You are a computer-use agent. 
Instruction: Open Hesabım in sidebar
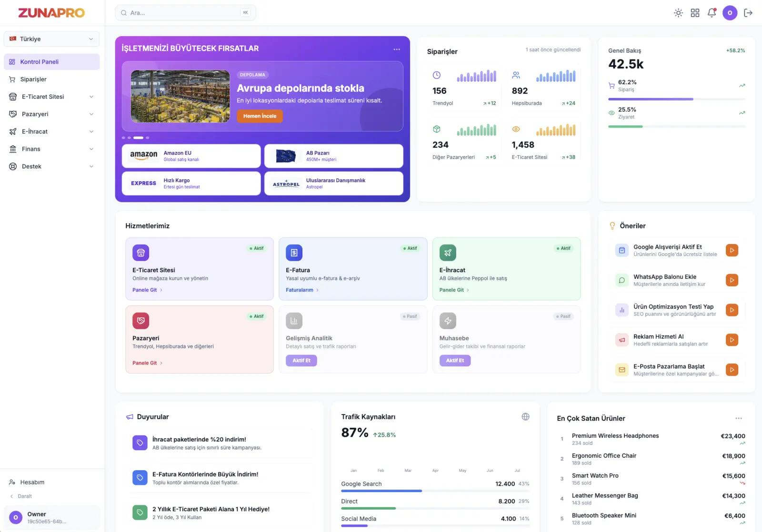pyautogui.click(x=51, y=482)
